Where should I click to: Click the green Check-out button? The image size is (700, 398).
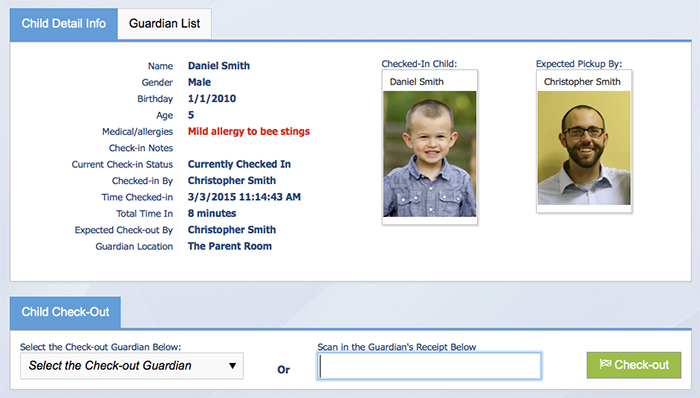click(634, 365)
